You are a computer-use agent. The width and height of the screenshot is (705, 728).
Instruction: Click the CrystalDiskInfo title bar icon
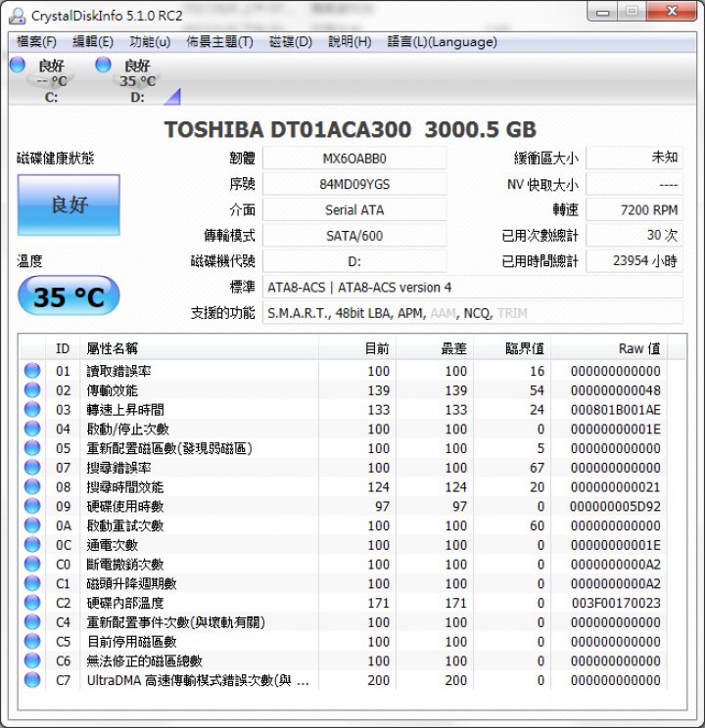point(18,16)
